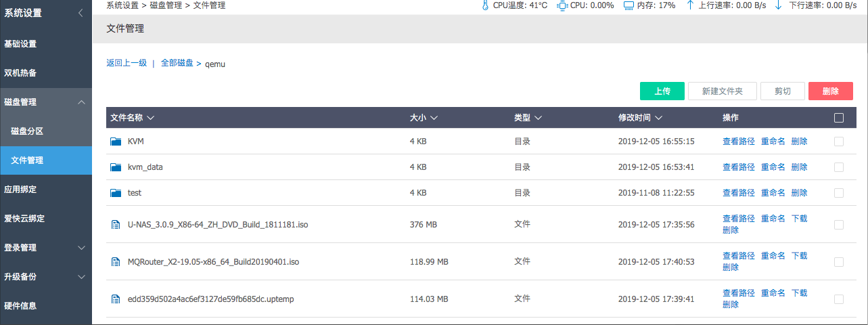Click 重命名 for KVM folder
This screenshot has height=325, width=868.
773,142
